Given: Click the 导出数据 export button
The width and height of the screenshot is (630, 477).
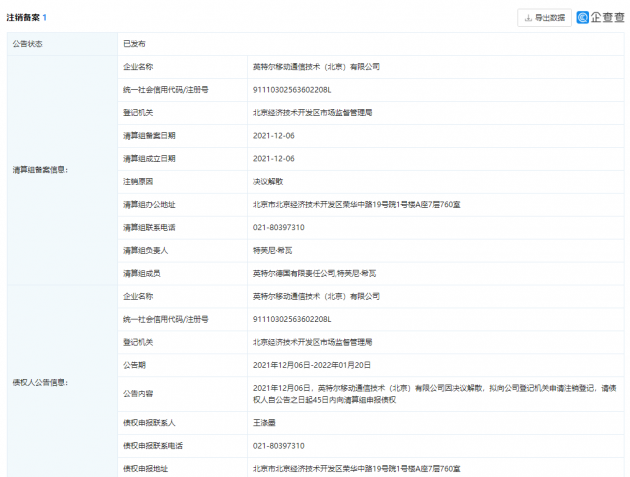Looking at the screenshot, I should tap(544, 18).
